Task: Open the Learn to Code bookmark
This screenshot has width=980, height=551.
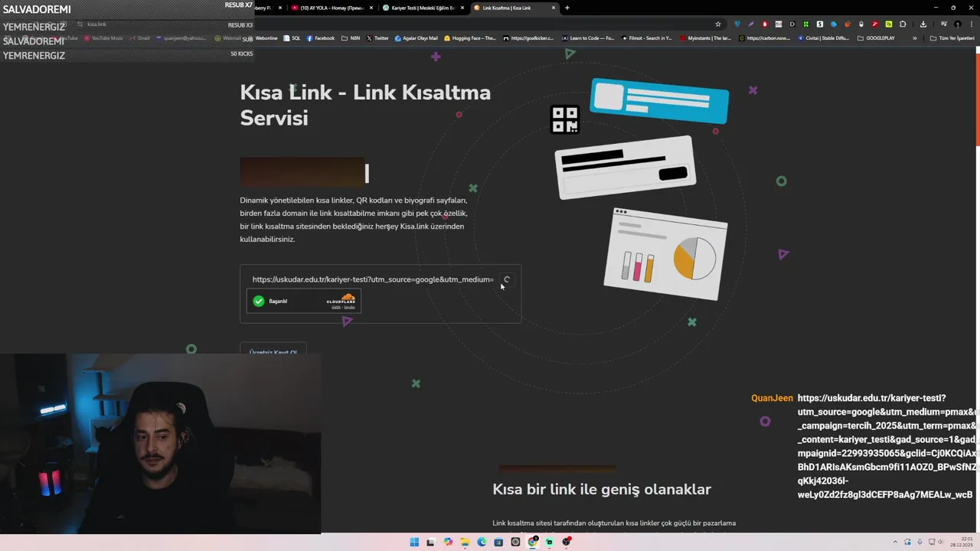Action: [588, 38]
